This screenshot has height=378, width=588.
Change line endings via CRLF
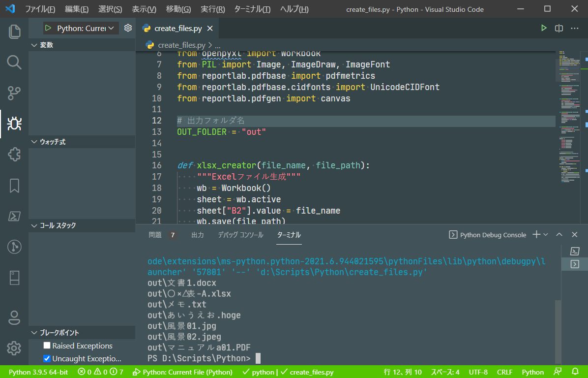tap(505, 372)
